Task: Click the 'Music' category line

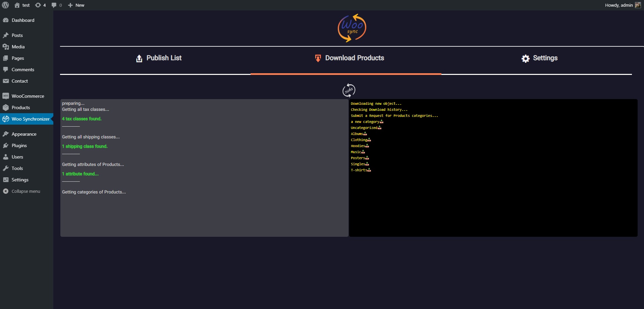Action: pos(358,152)
